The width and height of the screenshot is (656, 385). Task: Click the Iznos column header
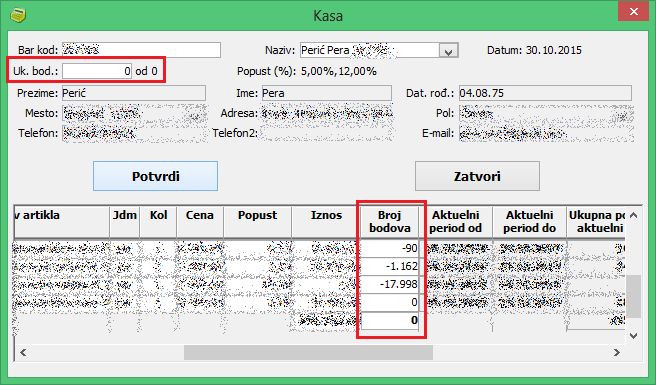pyautogui.click(x=326, y=222)
